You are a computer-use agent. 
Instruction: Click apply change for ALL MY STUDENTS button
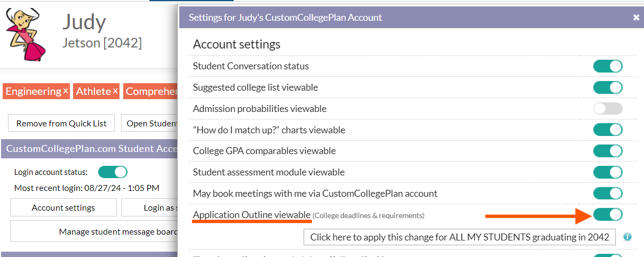459,237
